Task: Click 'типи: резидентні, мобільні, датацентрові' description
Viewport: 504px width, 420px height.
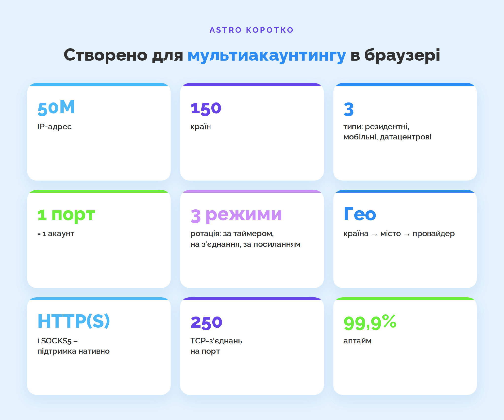Action: click(387, 132)
